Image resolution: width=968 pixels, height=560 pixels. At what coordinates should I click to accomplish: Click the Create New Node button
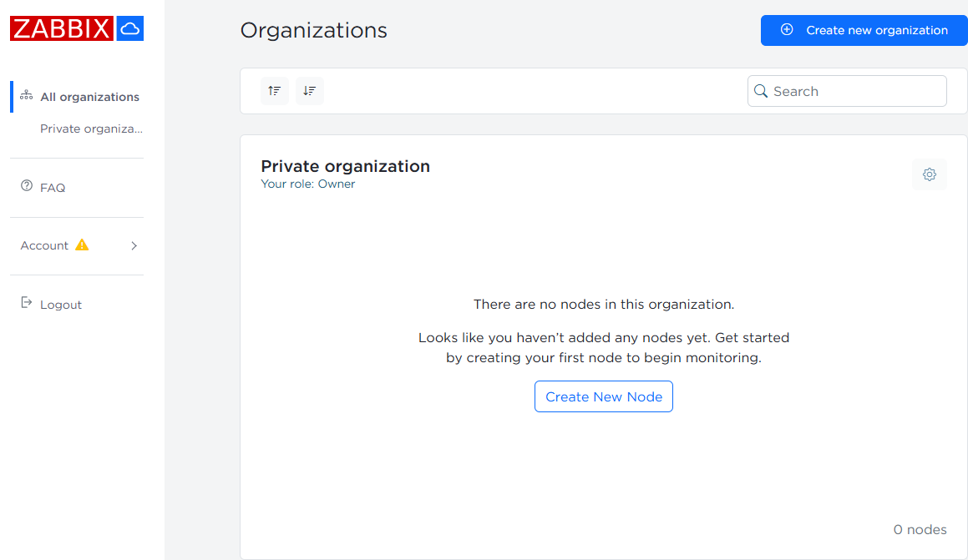(603, 397)
